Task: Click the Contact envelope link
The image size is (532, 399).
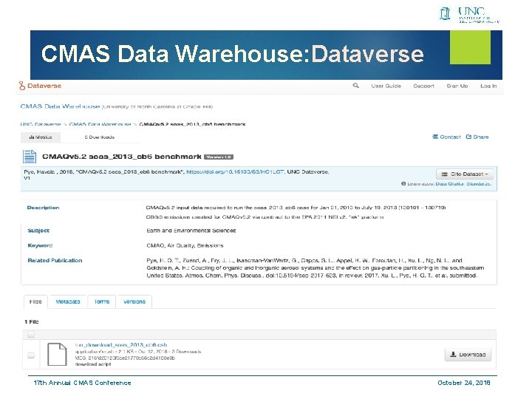Action: (x=446, y=137)
